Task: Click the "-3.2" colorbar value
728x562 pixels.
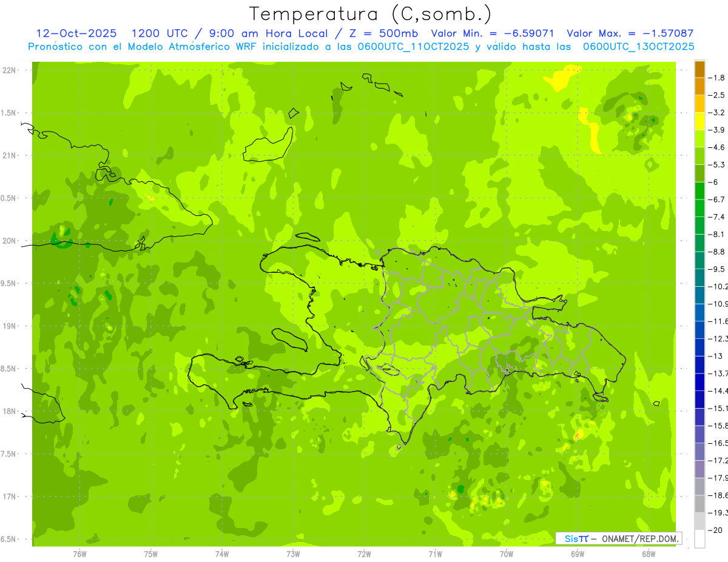Action: 717,113
